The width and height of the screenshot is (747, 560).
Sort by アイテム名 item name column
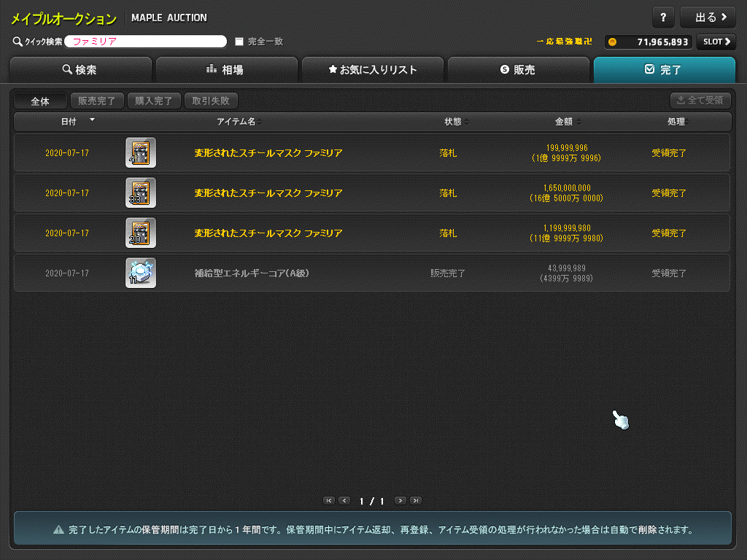[x=239, y=122]
